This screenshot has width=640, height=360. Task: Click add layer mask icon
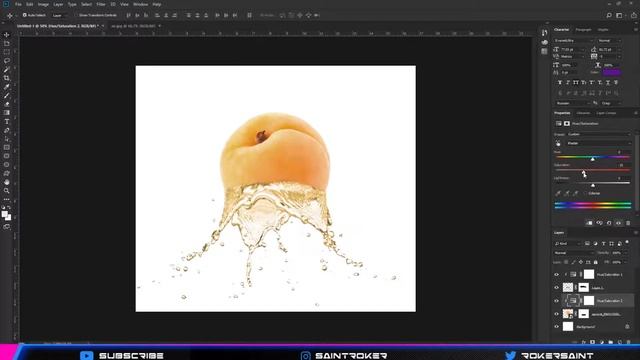[x=593, y=342]
